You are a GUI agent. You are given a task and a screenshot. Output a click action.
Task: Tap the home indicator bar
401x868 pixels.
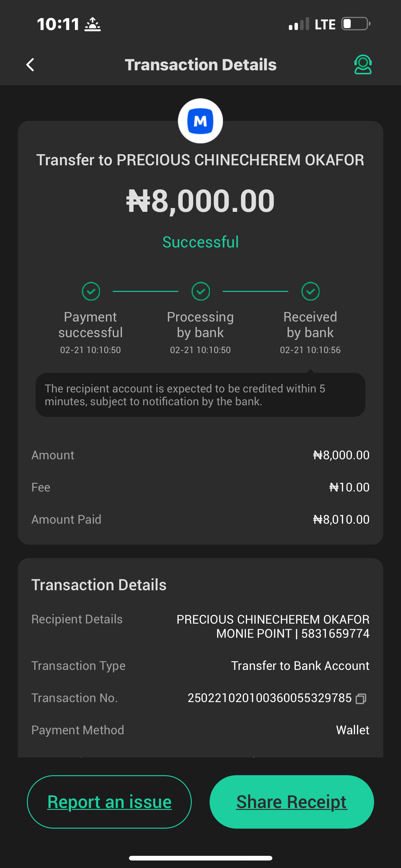pyautogui.click(x=200, y=858)
